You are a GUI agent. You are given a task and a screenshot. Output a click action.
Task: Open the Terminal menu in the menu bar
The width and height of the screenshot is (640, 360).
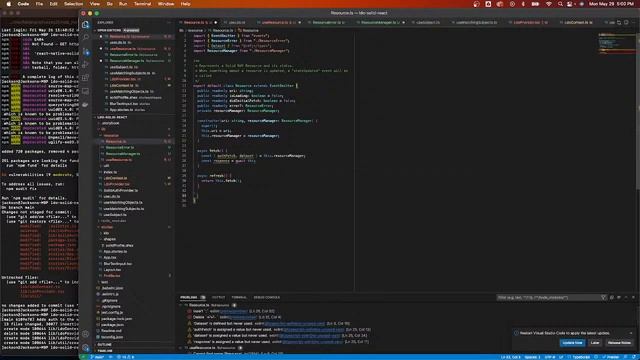pos(142,4)
